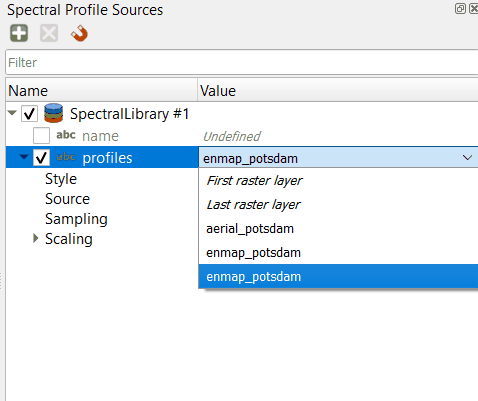Select the Sampling row
Screen dimensions: 478x401
click(76, 219)
